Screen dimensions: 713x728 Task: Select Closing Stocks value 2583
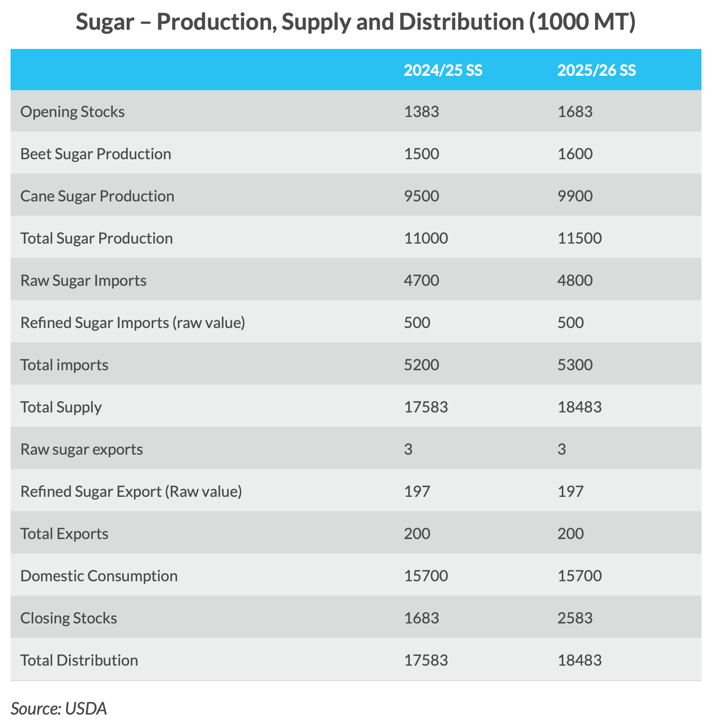pyautogui.click(x=575, y=618)
